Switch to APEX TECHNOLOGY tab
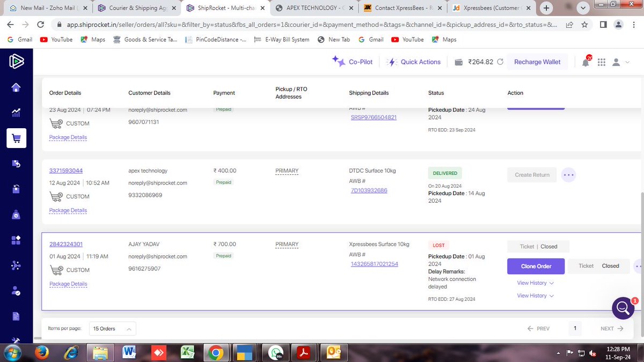 coord(314,8)
